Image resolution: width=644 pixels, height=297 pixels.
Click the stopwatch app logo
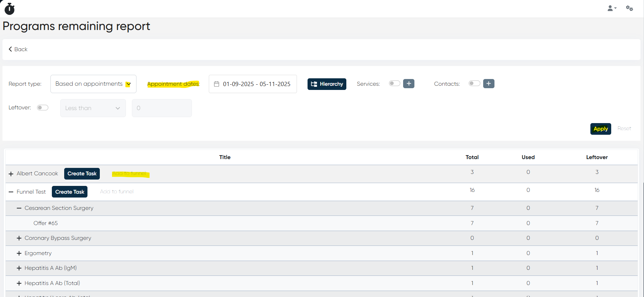tap(10, 9)
